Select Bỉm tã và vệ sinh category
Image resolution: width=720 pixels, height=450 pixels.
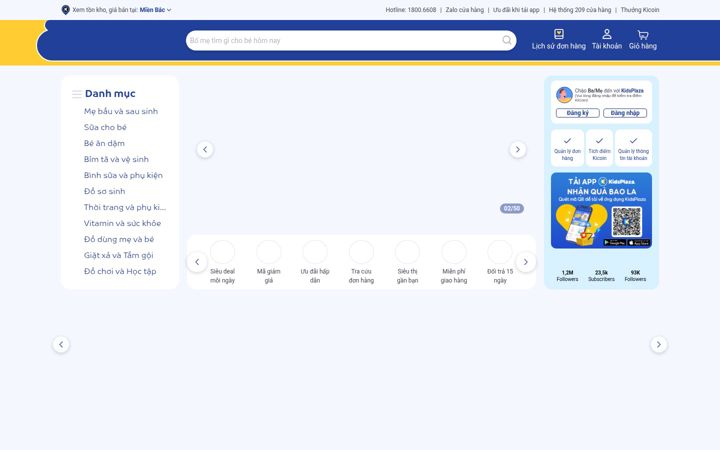[x=116, y=159]
